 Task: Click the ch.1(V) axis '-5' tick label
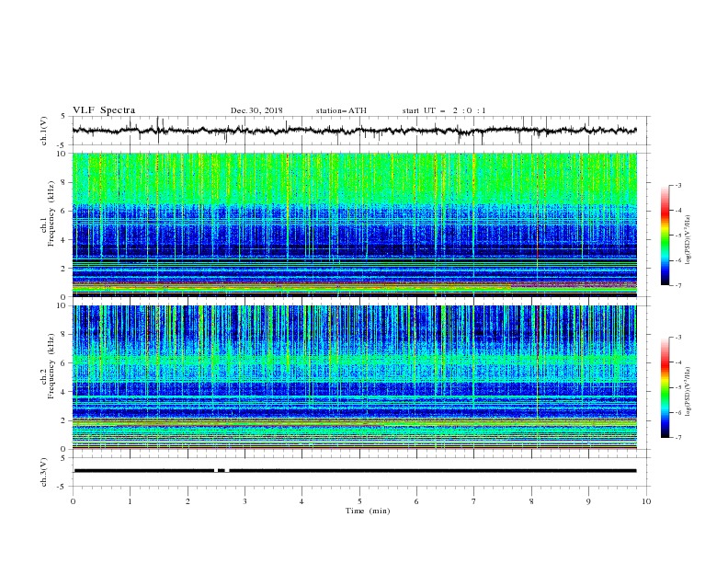coord(63,145)
